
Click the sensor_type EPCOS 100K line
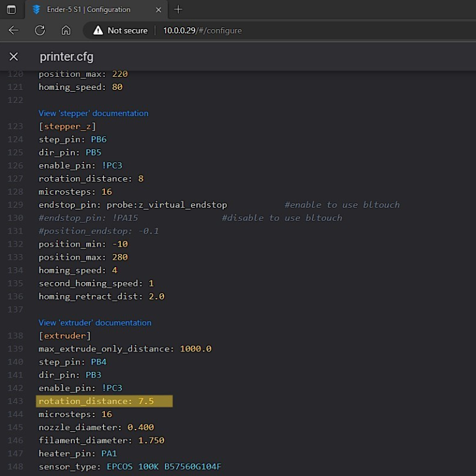(x=130, y=467)
